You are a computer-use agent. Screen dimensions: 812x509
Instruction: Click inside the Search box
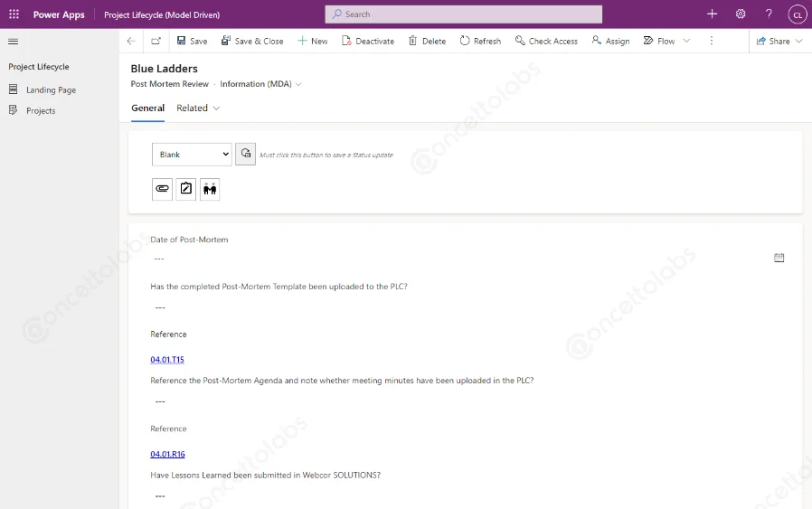tap(463, 14)
